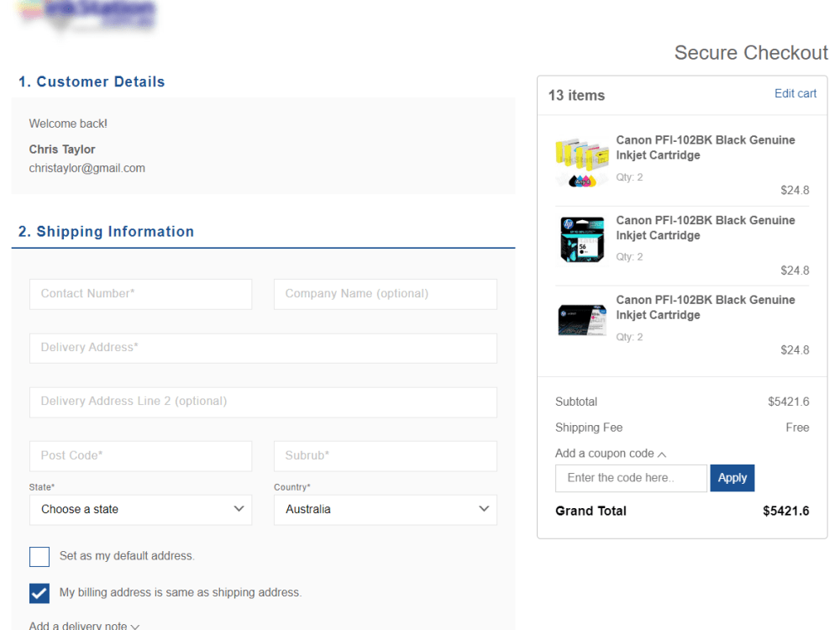Click the Apply coupon button

point(732,478)
